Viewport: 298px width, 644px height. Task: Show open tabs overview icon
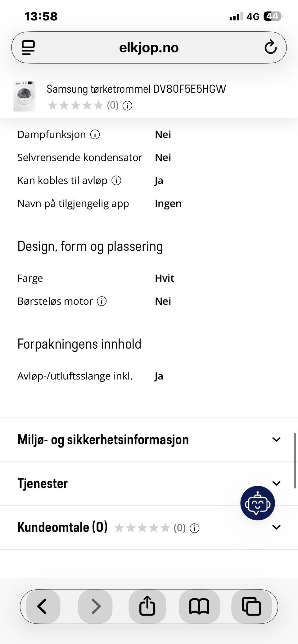pos(251,607)
